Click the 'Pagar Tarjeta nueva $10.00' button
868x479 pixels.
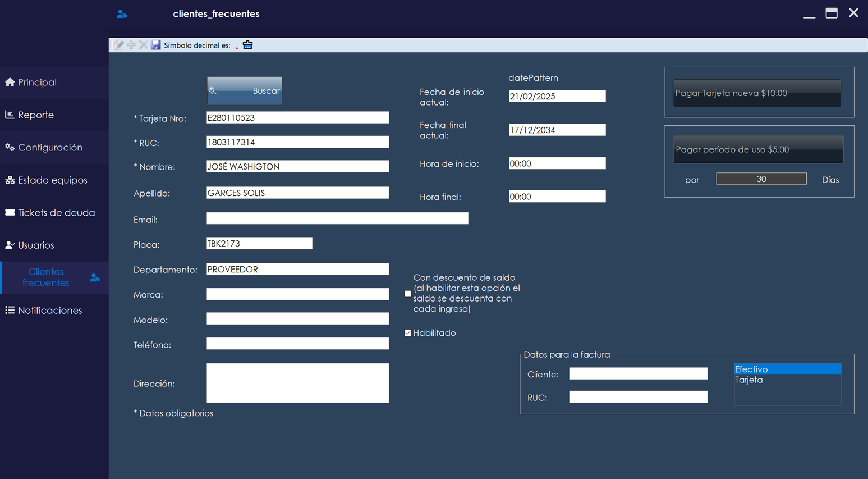point(757,92)
